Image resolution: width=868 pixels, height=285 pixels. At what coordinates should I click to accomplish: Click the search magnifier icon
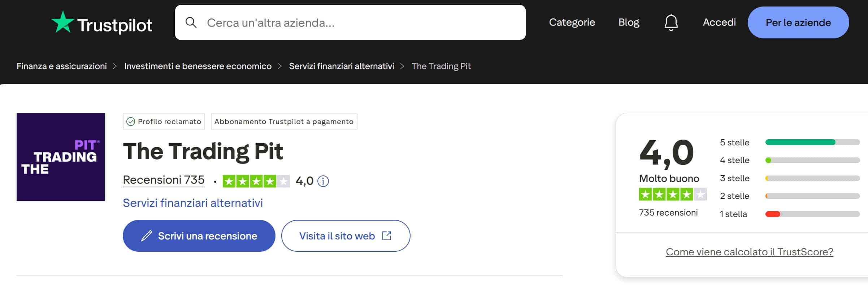click(x=192, y=22)
